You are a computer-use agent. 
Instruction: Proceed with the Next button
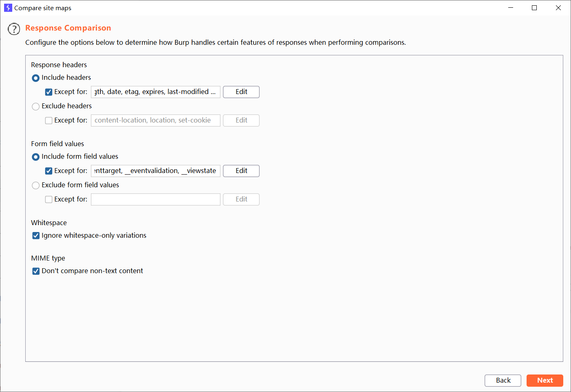click(545, 381)
